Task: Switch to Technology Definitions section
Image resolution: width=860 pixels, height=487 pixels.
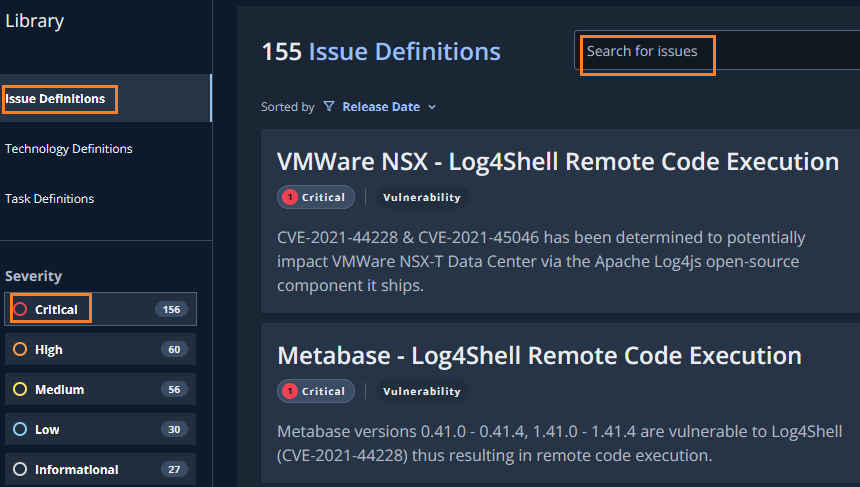Action: pyautogui.click(x=69, y=149)
